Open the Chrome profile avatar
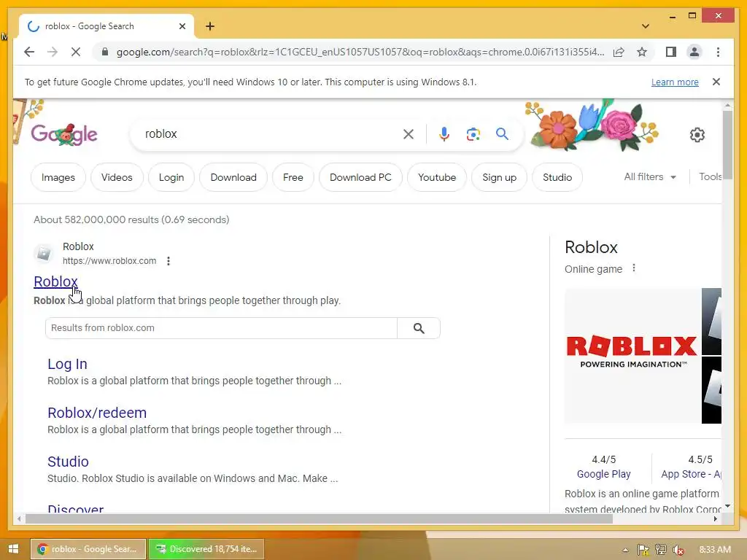 coord(694,52)
